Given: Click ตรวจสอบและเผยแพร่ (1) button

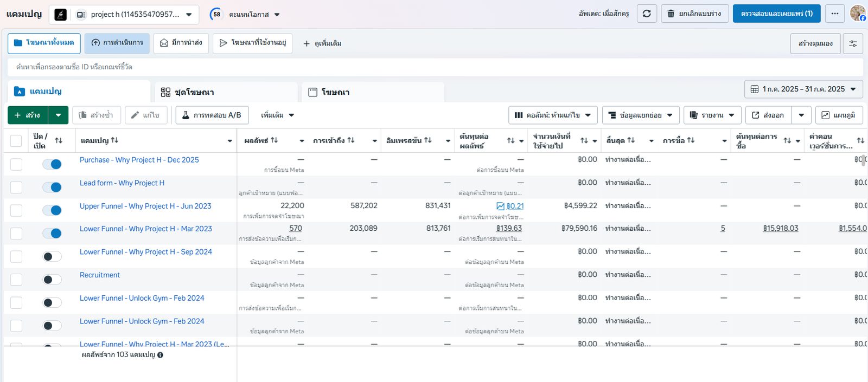Looking at the screenshot, I should 777,14.
